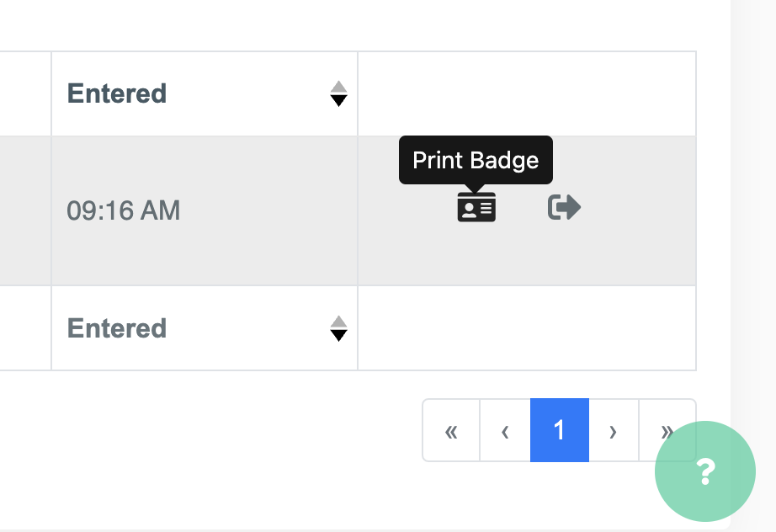Select page 1 in pagination

point(559,431)
